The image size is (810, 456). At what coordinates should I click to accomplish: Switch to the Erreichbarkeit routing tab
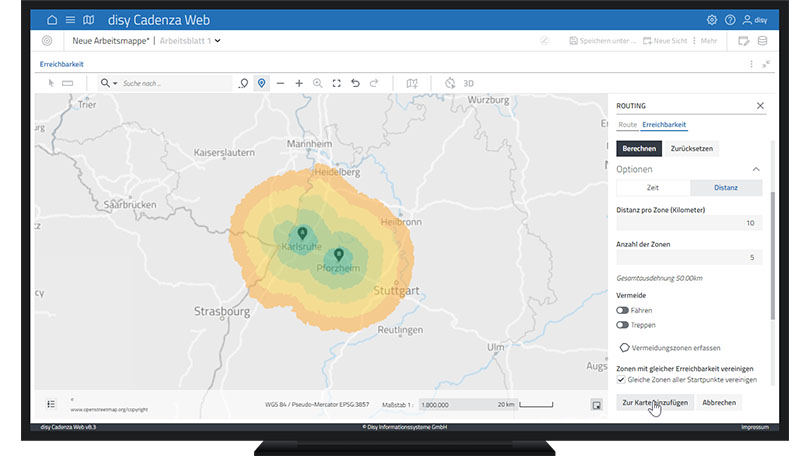point(664,124)
